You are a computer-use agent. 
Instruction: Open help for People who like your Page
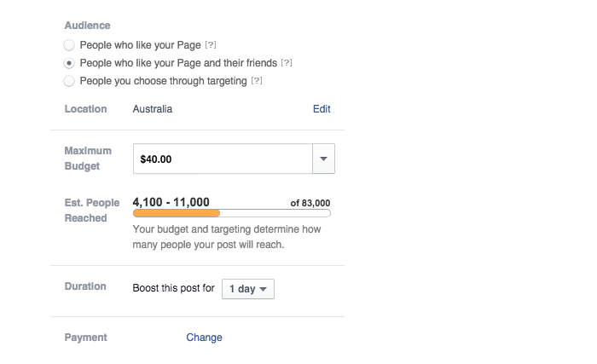pos(211,45)
